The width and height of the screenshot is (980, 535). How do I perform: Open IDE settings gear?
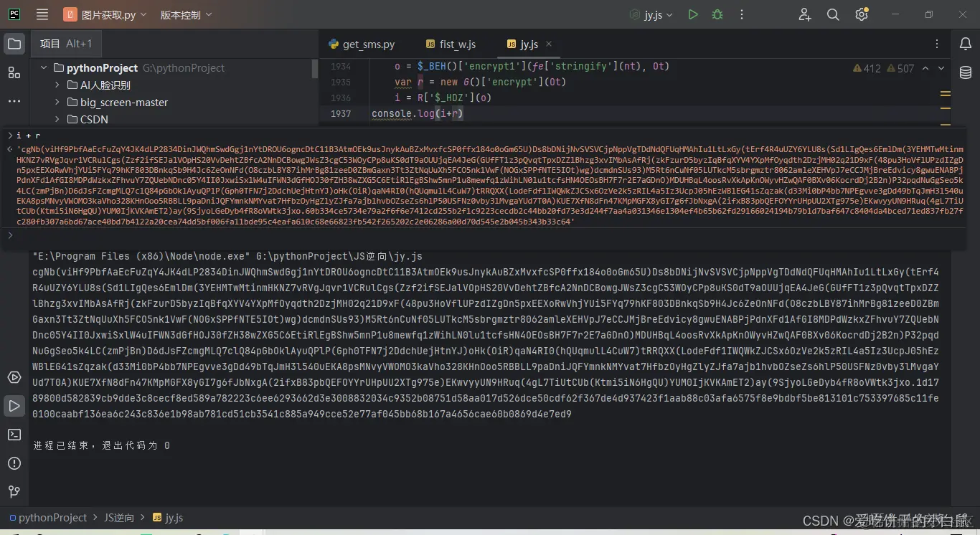tap(862, 14)
